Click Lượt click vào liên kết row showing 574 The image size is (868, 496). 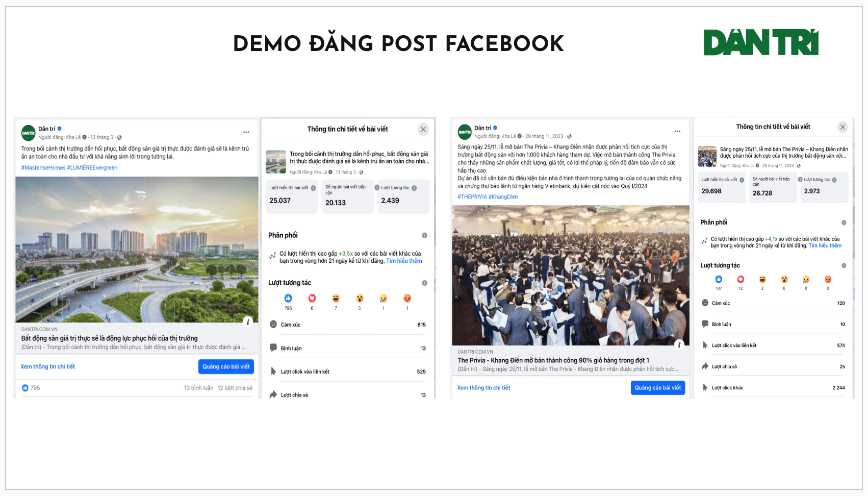click(x=773, y=345)
